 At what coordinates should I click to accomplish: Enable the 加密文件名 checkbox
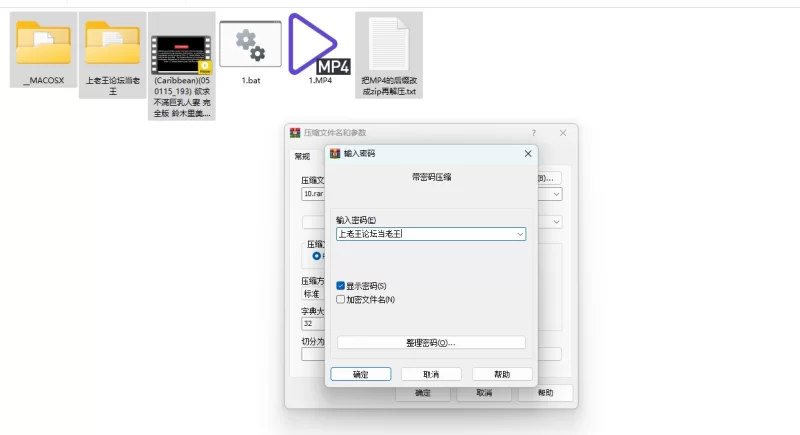[x=340, y=299]
